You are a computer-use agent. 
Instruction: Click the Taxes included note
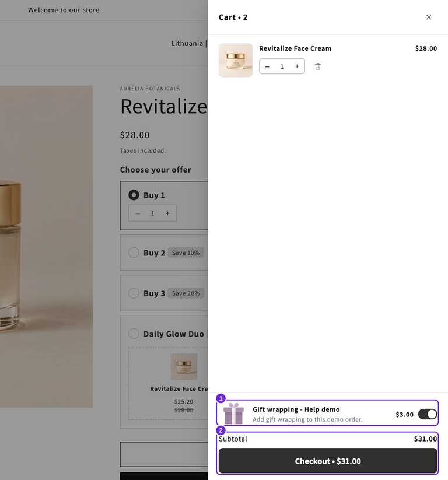143,150
